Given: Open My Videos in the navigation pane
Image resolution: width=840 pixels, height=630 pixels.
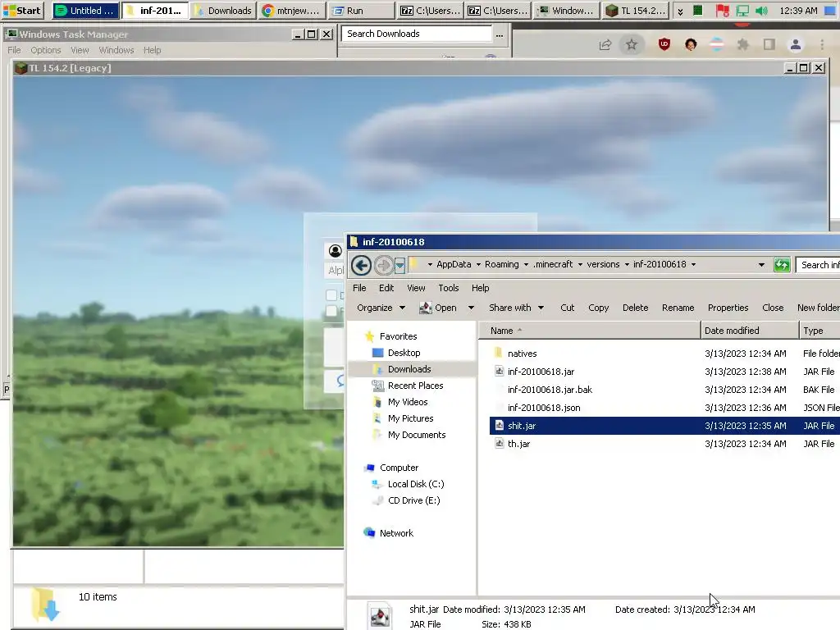Looking at the screenshot, I should point(408,402).
